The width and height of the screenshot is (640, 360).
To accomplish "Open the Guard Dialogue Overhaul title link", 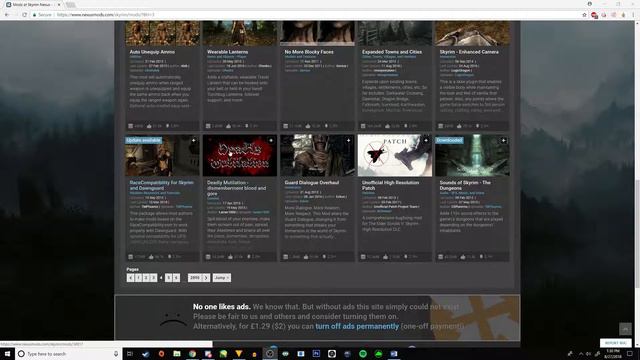I will click(311, 182).
